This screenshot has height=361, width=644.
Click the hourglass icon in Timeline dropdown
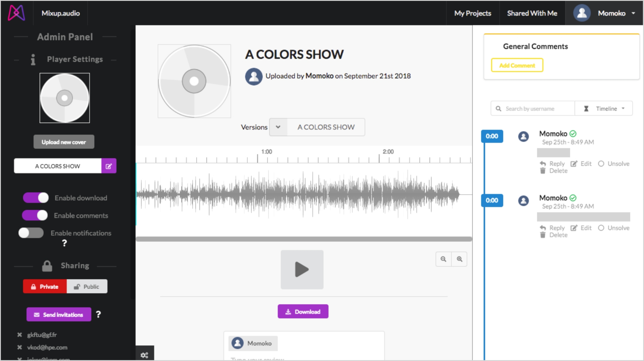point(586,109)
